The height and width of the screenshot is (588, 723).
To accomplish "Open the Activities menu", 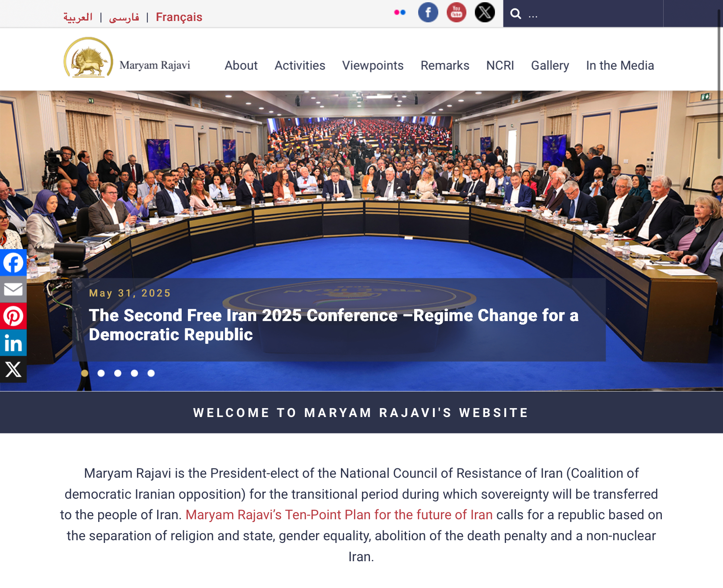I will (x=300, y=66).
